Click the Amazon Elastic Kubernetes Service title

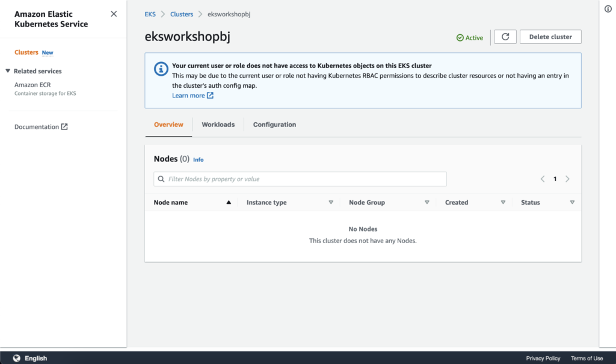51,19
